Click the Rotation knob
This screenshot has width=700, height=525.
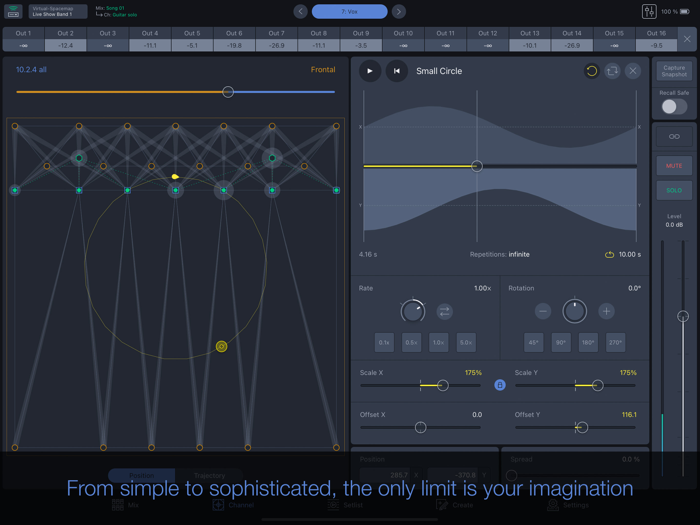click(575, 311)
